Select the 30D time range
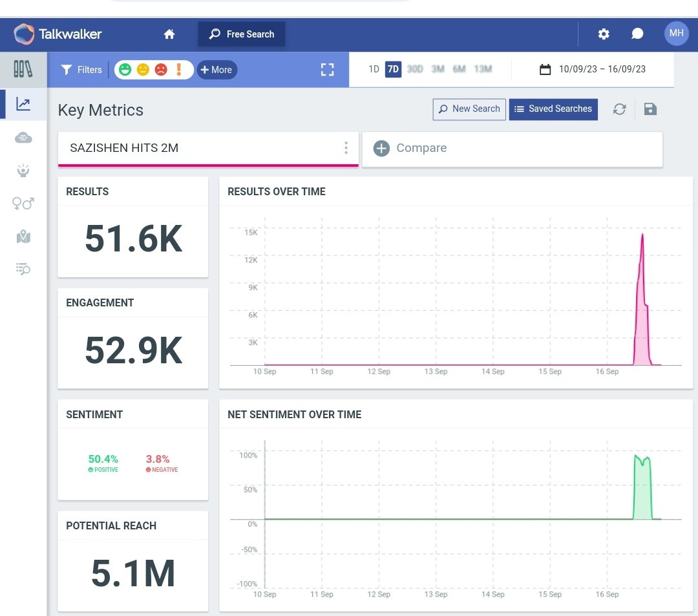The width and height of the screenshot is (698, 616). 415,69
